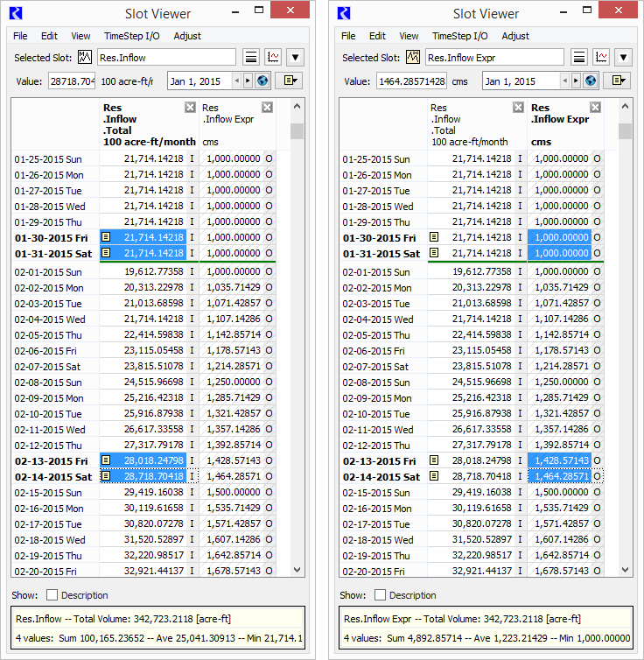Select 02-17-2015 Tue value 30,820.07278 in left window

[x=143, y=523]
